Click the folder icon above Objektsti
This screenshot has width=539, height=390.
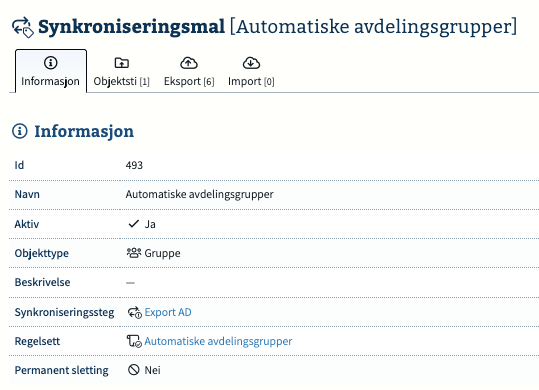click(121, 63)
